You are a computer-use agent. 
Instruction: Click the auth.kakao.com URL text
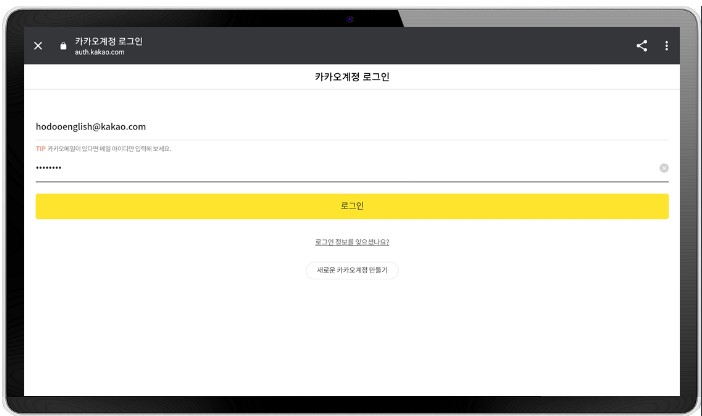(99, 52)
